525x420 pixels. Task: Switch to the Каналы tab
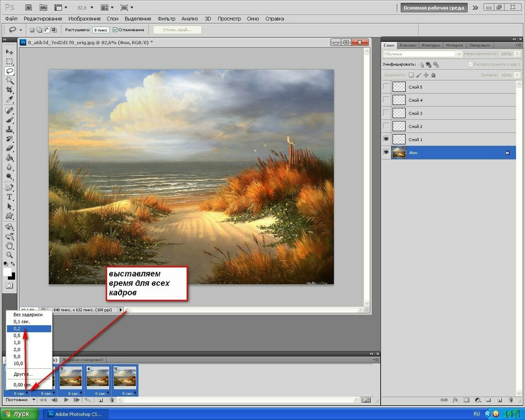(408, 45)
